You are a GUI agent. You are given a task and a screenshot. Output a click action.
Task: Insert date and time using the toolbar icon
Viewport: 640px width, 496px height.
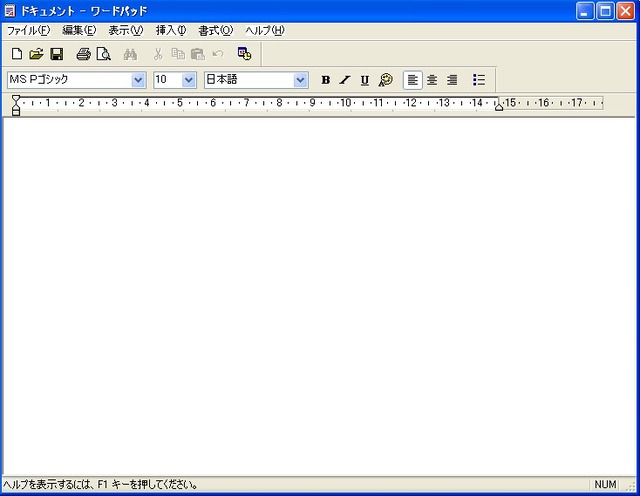[x=244, y=53]
